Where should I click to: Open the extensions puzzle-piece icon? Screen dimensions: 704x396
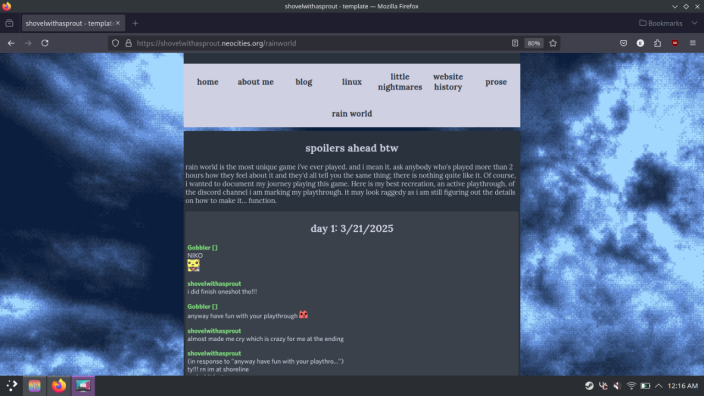coord(657,43)
